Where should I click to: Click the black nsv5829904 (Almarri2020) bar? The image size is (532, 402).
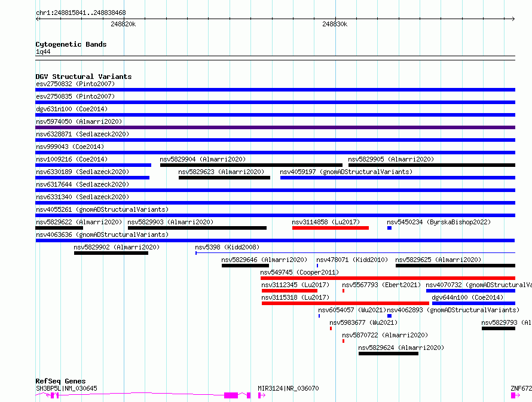pos(251,165)
